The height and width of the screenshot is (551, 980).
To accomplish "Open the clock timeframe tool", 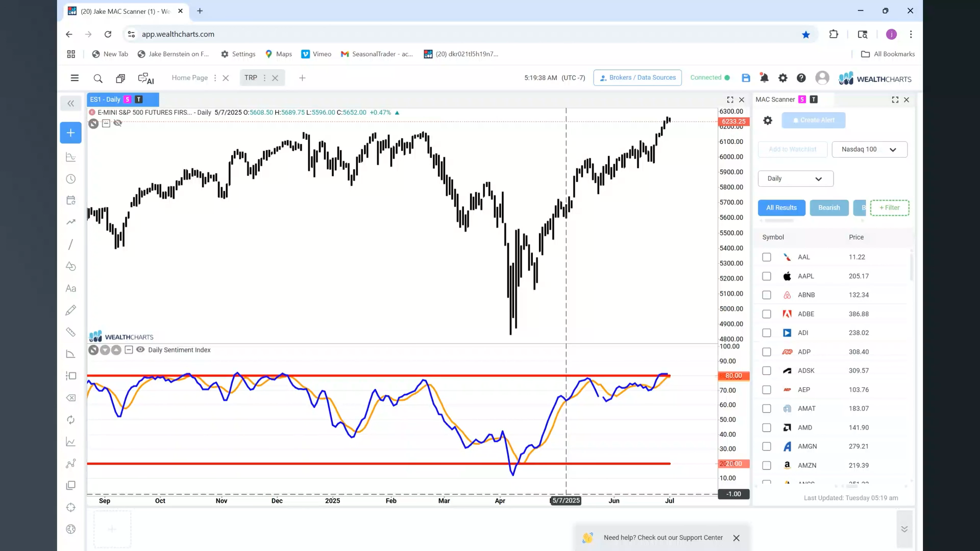I will (x=71, y=179).
